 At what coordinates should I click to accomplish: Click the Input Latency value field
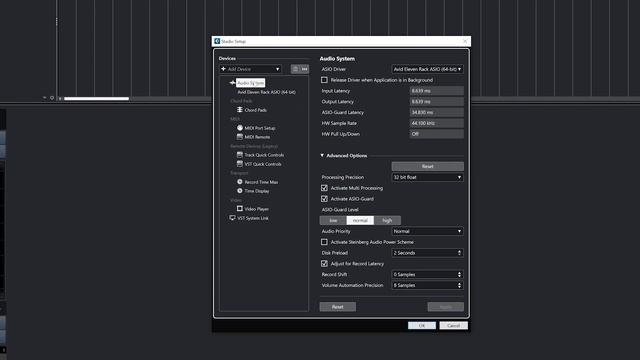click(x=436, y=91)
